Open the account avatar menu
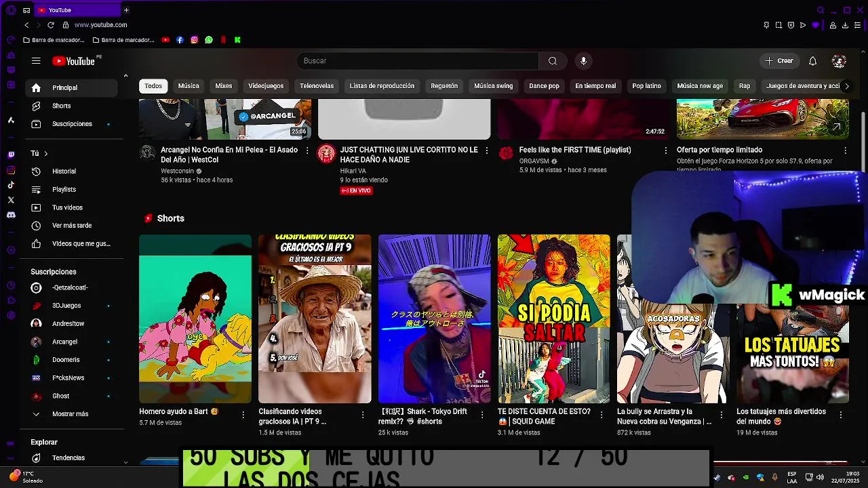868x488 pixels. pos(839,61)
